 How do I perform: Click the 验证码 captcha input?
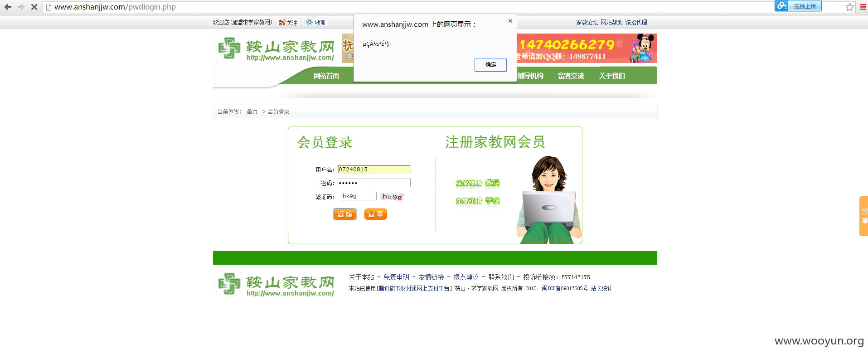pyautogui.click(x=359, y=196)
